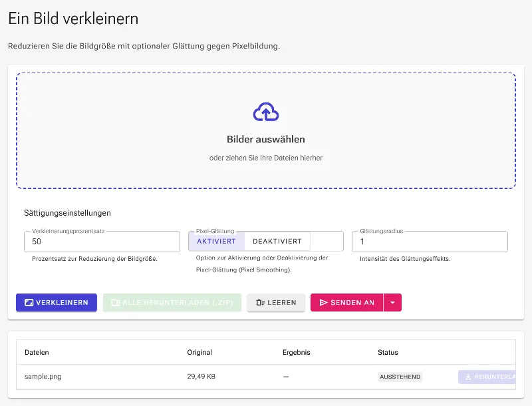Click the Original column header
The height and width of the screenshot is (406, 532).
click(199, 352)
